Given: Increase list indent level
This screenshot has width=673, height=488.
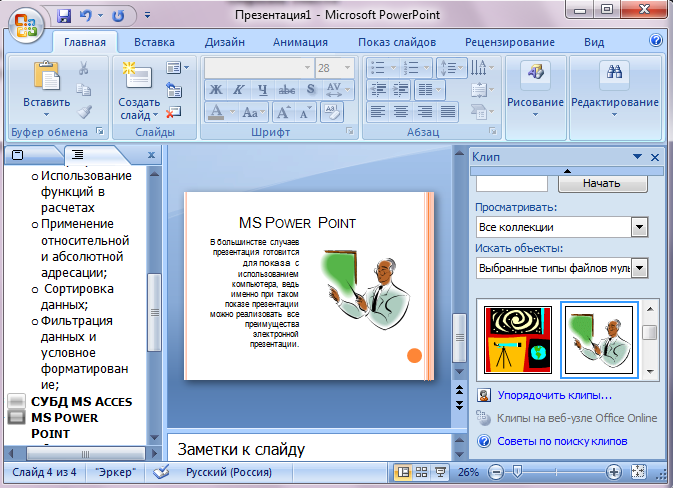Looking at the screenshot, I should point(400,89).
